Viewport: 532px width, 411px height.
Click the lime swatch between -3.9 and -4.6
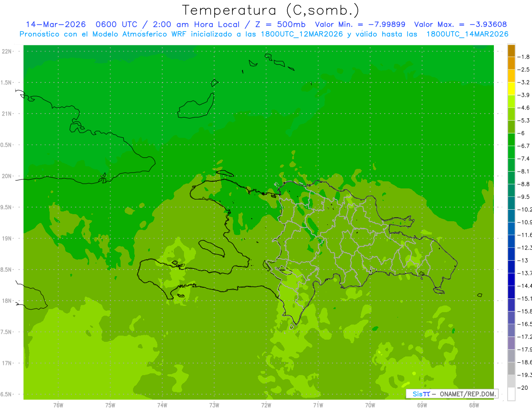(x=511, y=102)
